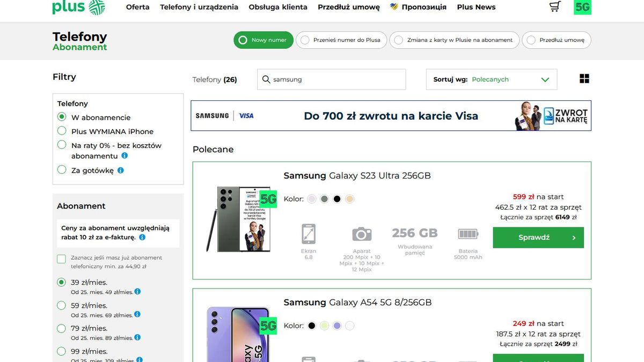This screenshot has height=362, width=644.
Task: Click the Ukrainian flag icon
Action: 394,7
